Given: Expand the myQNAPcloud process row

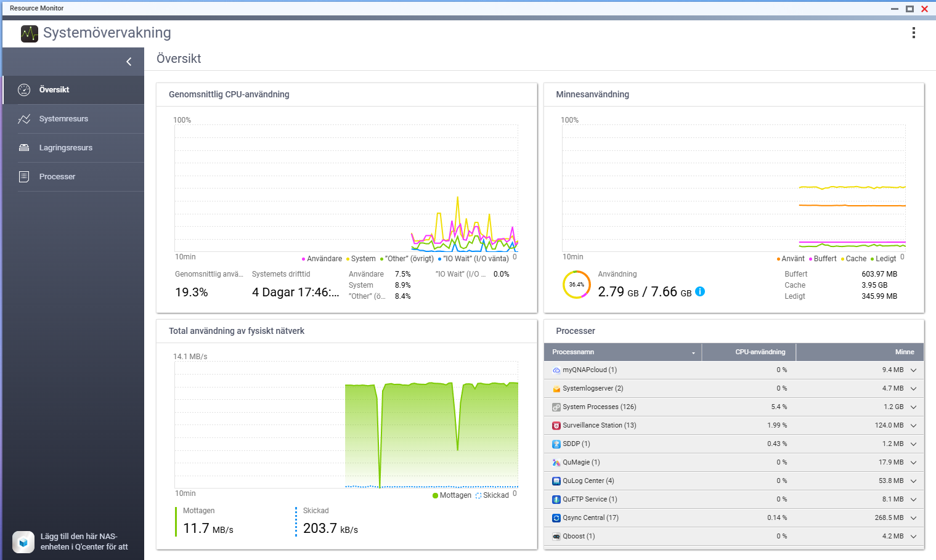Looking at the screenshot, I should (x=913, y=370).
